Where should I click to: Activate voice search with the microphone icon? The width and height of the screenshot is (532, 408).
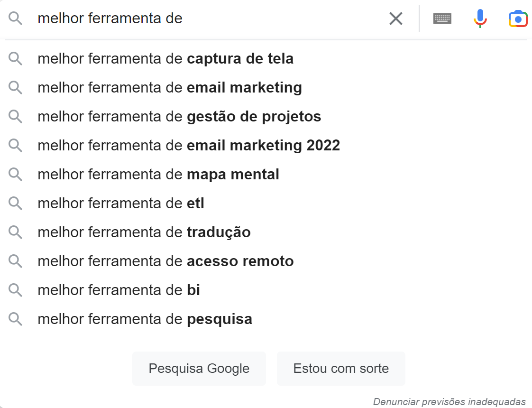click(480, 18)
